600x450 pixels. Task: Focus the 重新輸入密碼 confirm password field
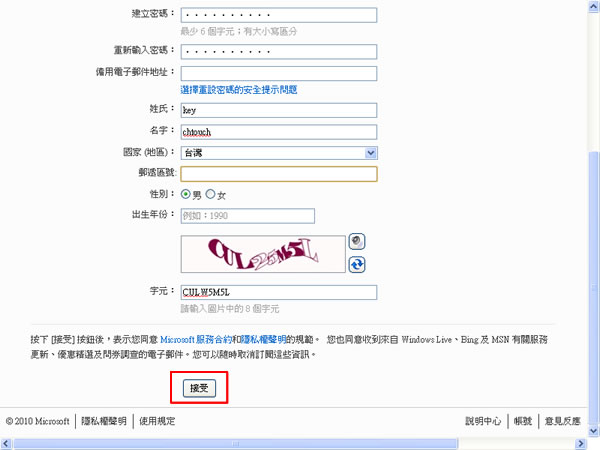pos(279,52)
